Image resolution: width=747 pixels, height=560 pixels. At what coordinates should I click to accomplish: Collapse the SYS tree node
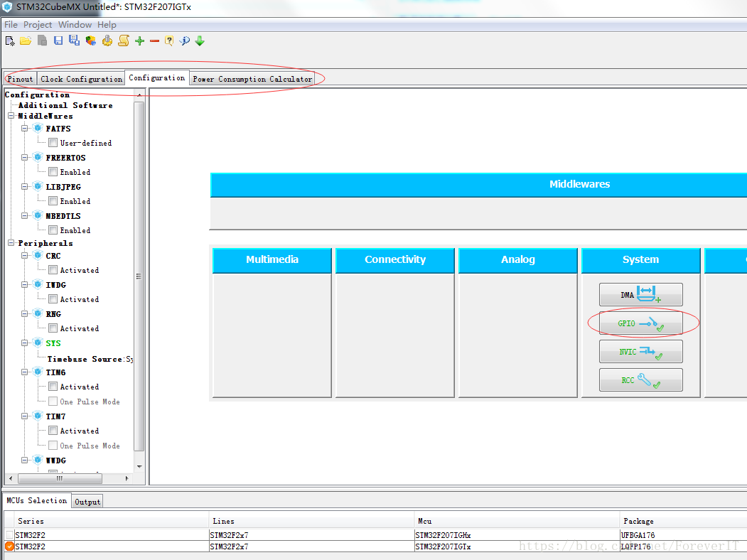coord(25,343)
